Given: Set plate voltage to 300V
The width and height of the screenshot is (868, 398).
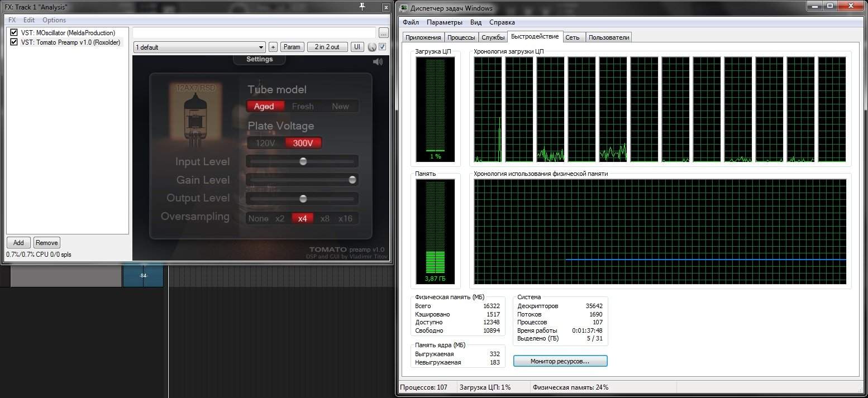Looking at the screenshot, I should (x=303, y=143).
